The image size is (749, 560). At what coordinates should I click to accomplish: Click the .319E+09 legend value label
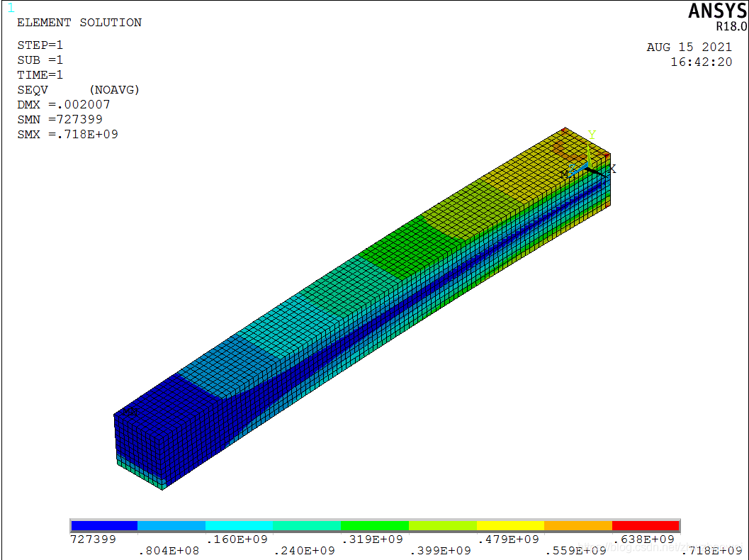(372, 539)
